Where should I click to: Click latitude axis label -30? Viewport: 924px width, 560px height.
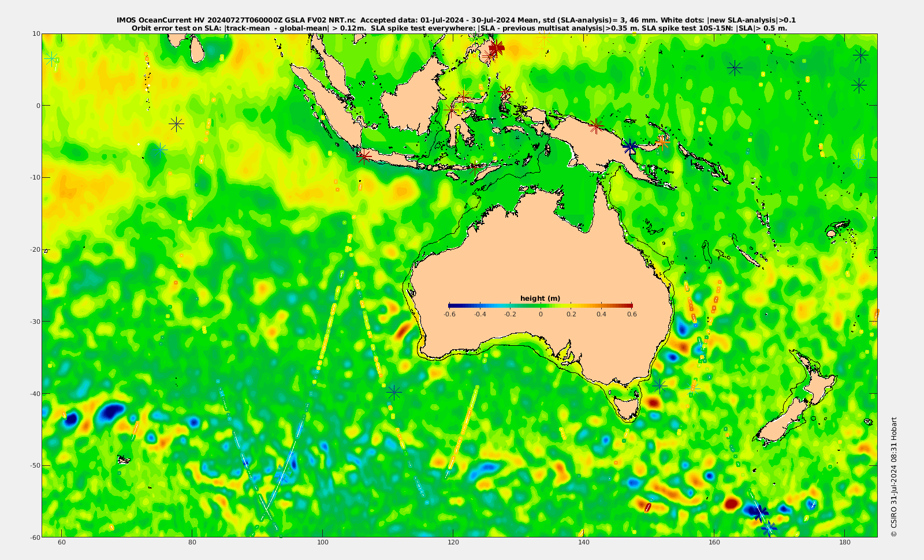[35, 321]
